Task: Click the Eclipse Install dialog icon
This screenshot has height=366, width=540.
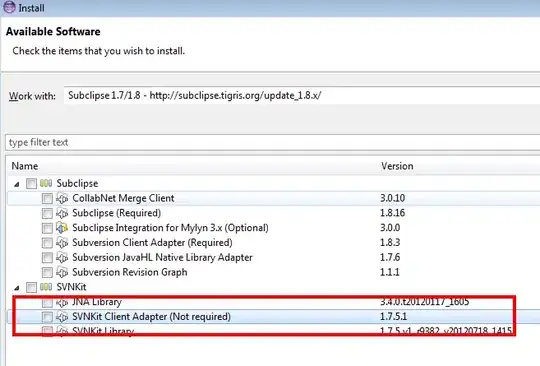Action: pyautogui.click(x=9, y=7)
